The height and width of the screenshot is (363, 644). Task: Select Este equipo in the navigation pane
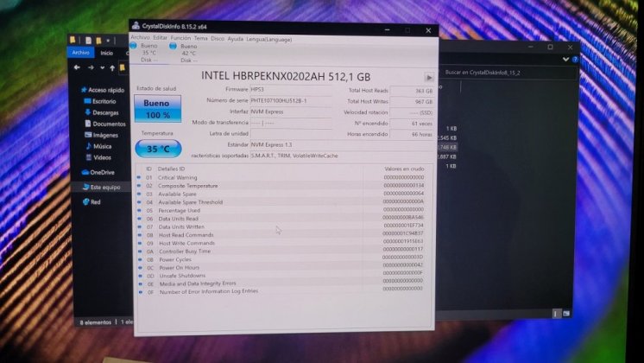(102, 187)
